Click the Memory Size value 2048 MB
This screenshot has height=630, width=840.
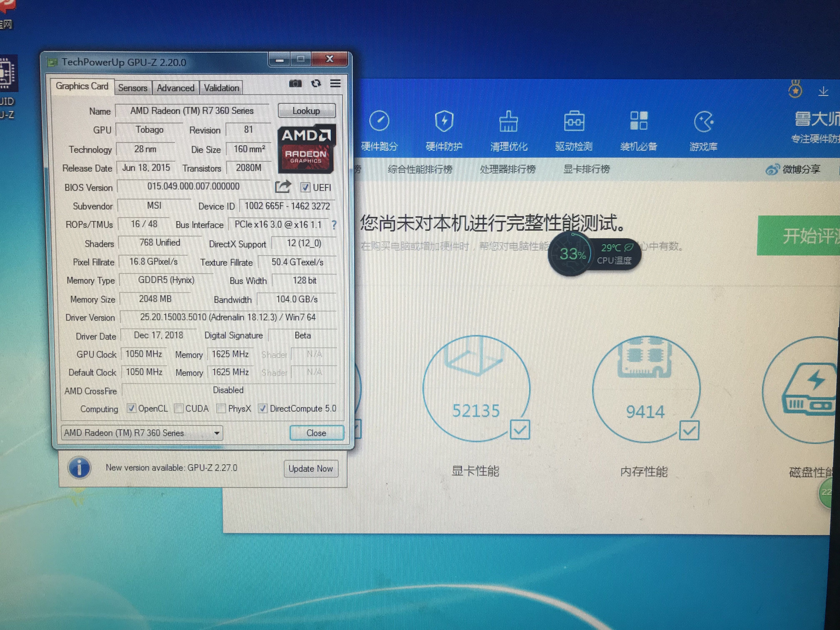(155, 299)
